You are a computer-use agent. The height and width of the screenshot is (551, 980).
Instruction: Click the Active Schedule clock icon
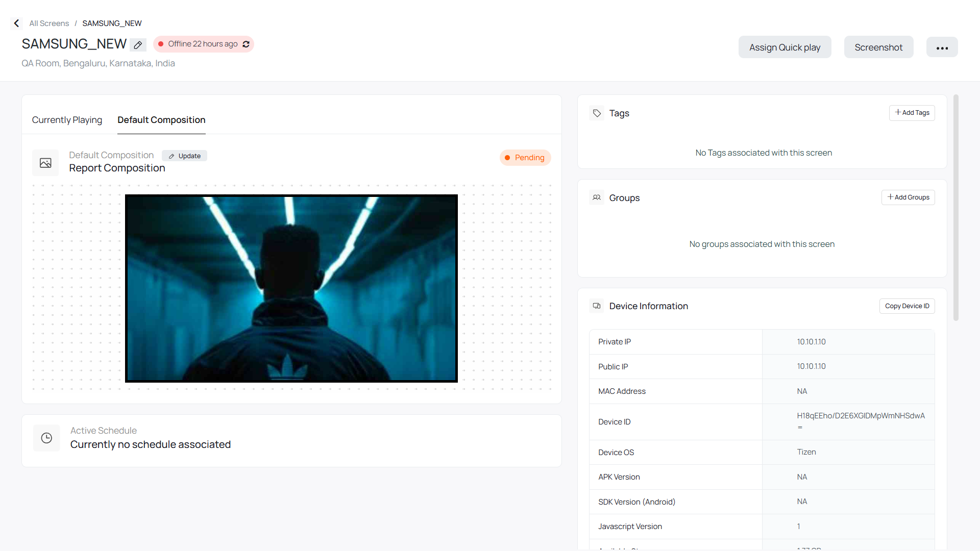(46, 438)
